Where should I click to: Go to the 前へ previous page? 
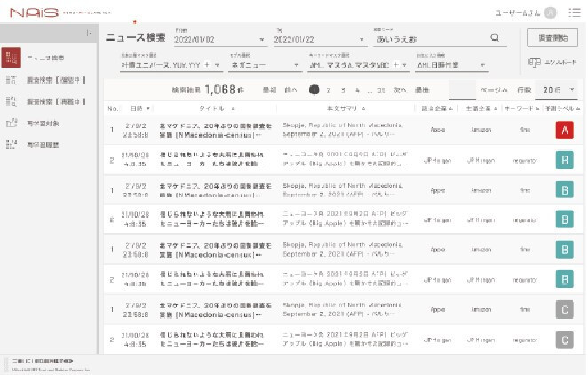[x=291, y=90]
